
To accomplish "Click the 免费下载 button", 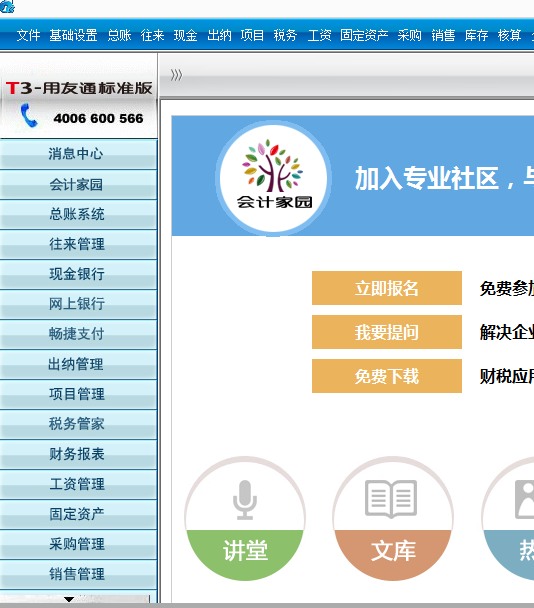I will [387, 376].
